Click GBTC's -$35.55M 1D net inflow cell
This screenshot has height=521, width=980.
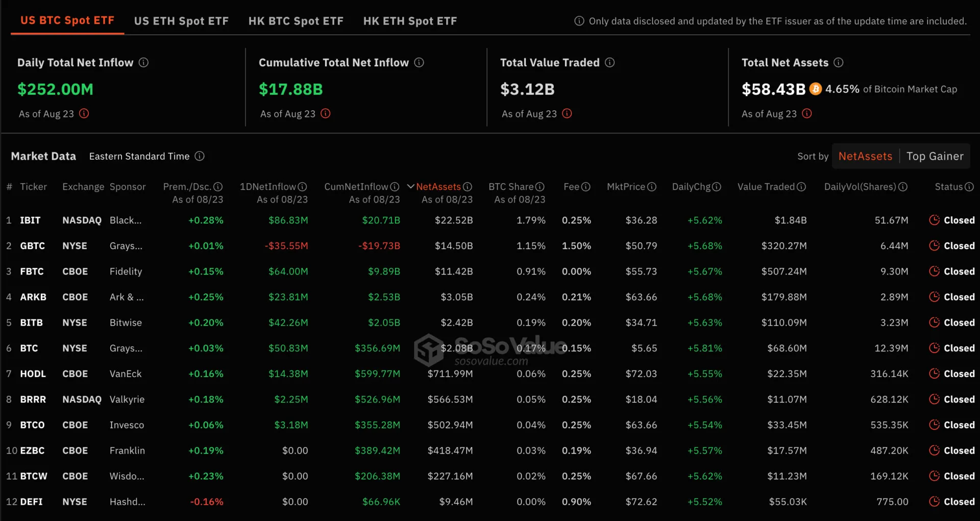click(x=286, y=246)
